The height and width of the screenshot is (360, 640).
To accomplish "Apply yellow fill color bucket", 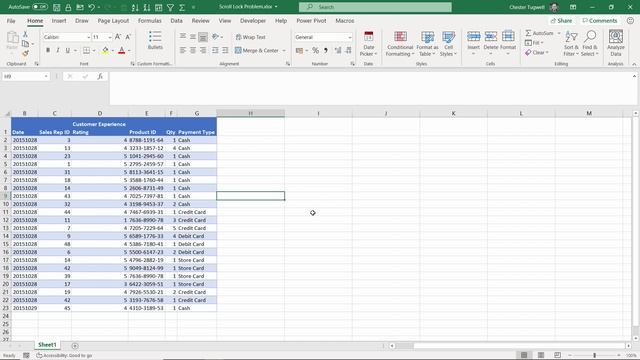I will [x=105, y=50].
